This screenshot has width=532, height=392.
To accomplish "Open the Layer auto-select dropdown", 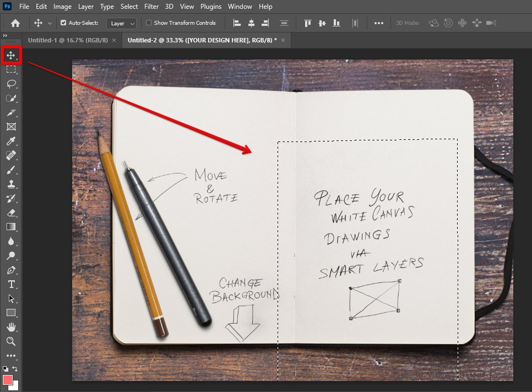I will pyautogui.click(x=122, y=23).
